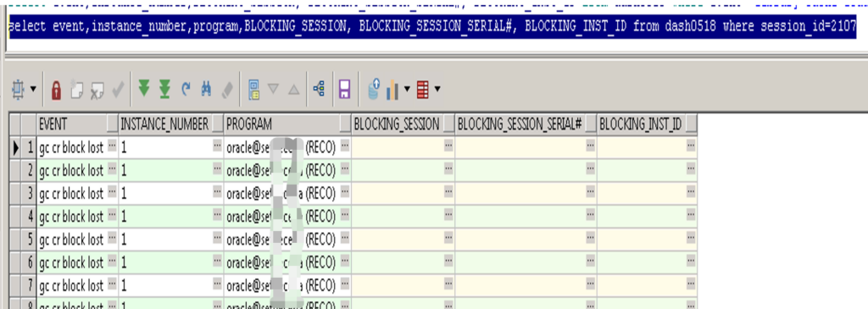
Task: Open the bar chart dropdown arrow
Action: click(x=408, y=89)
